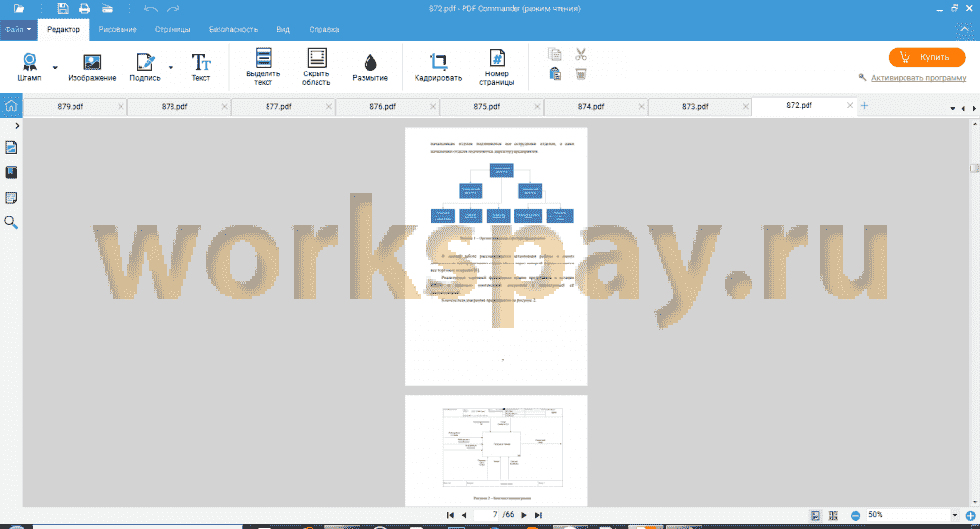The image size is (980, 529).
Task: Jump to first page button
Action: [450, 515]
